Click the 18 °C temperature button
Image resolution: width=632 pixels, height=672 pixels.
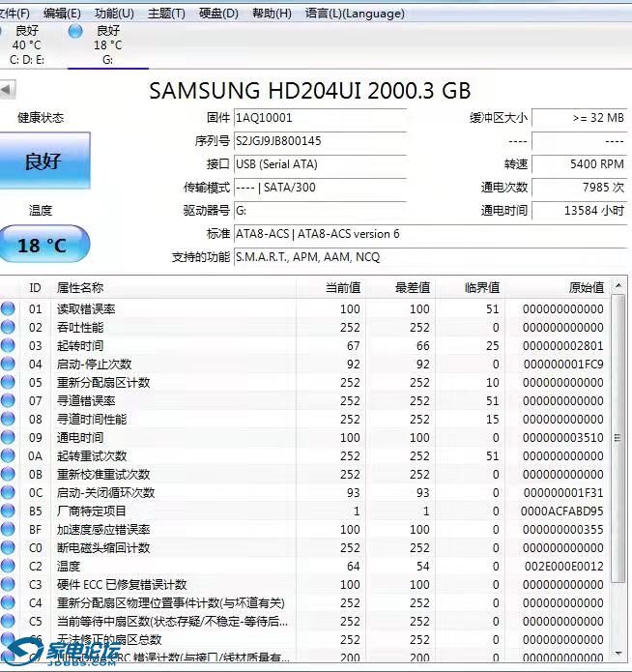click(x=43, y=244)
